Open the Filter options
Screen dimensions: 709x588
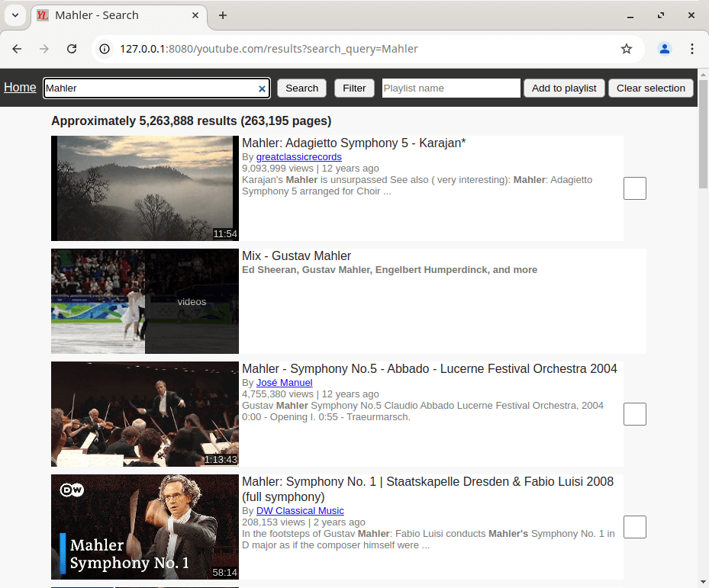(354, 88)
